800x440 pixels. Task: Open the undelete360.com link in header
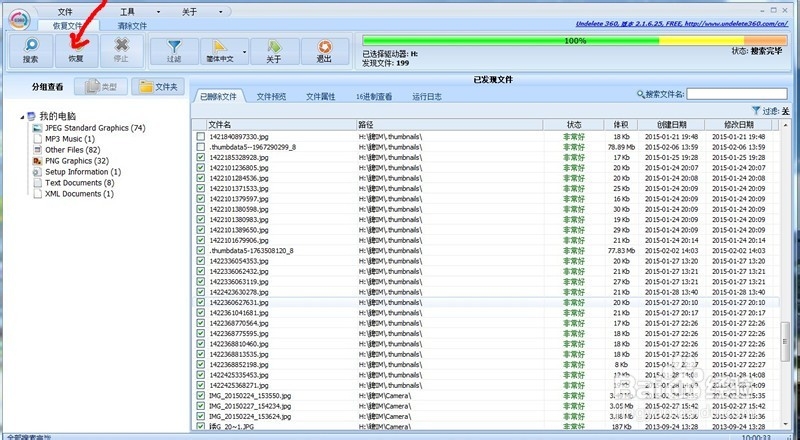click(x=682, y=23)
